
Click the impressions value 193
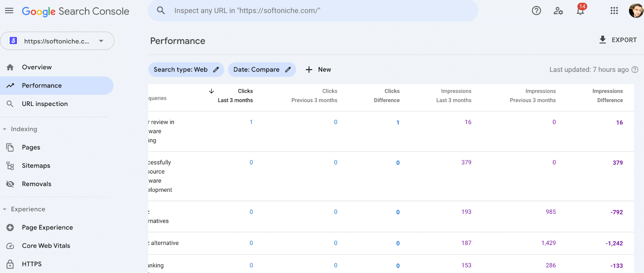(466, 212)
